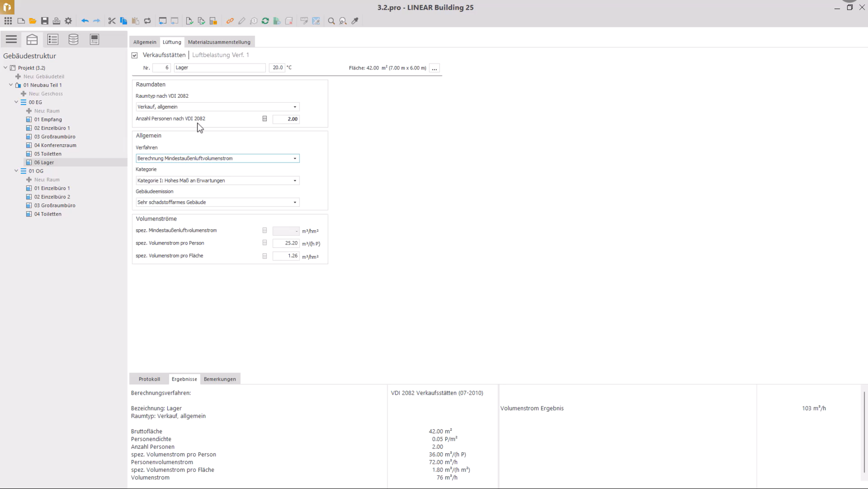The width and height of the screenshot is (868, 489).
Task: Select the building structure view icon
Action: coord(32,39)
